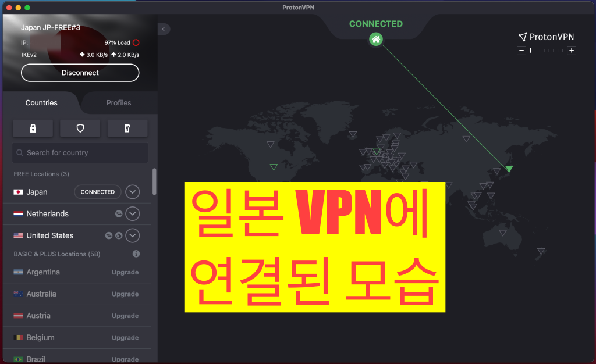Toggle the Kill Switch icon
This screenshot has width=596, height=364.
(x=127, y=129)
